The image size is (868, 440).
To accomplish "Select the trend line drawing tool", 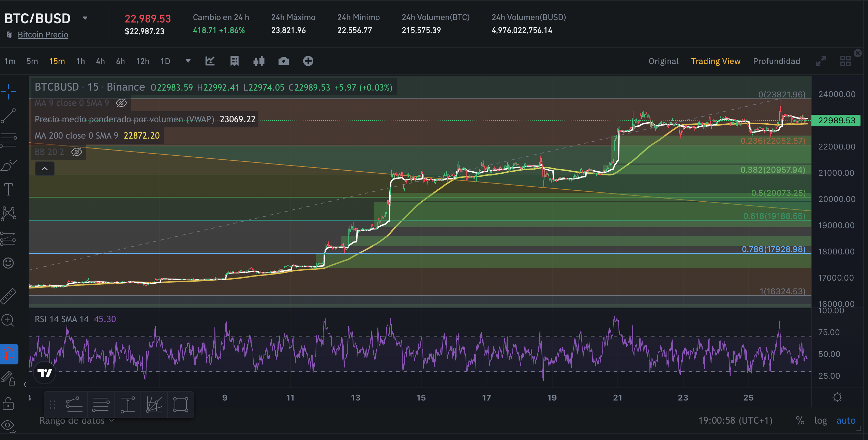I will pyautogui.click(x=9, y=116).
